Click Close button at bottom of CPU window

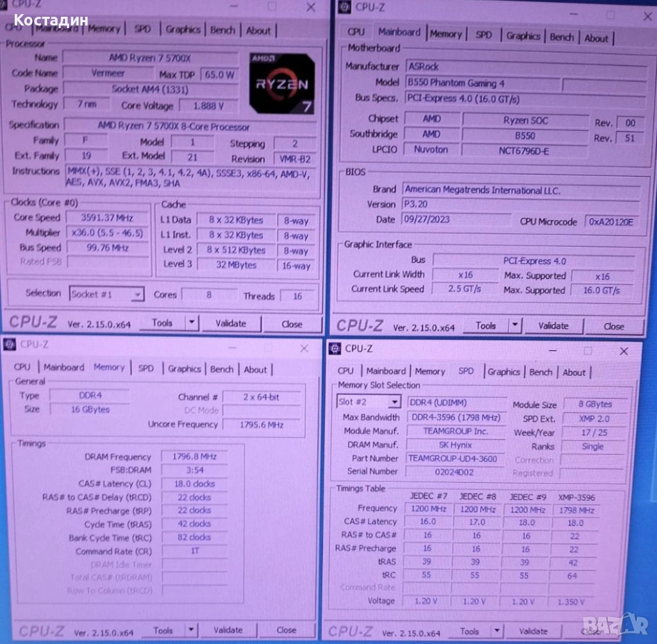(292, 324)
